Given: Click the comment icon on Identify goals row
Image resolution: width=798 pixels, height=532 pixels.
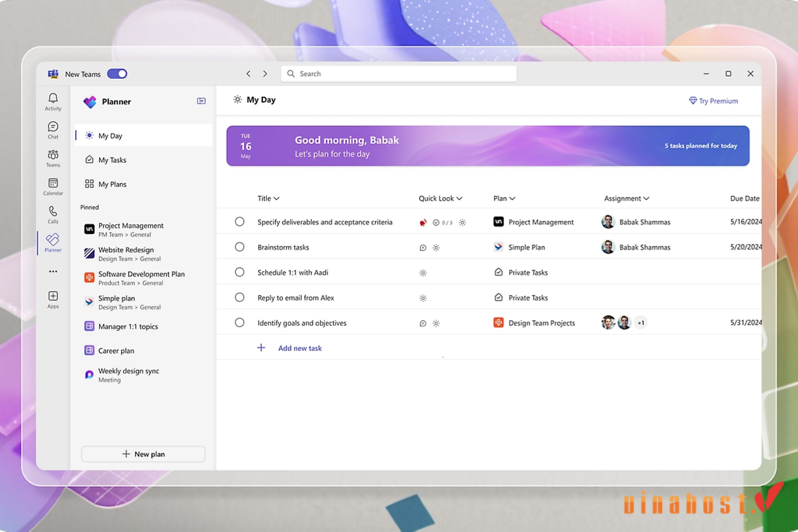Looking at the screenshot, I should 423,323.
